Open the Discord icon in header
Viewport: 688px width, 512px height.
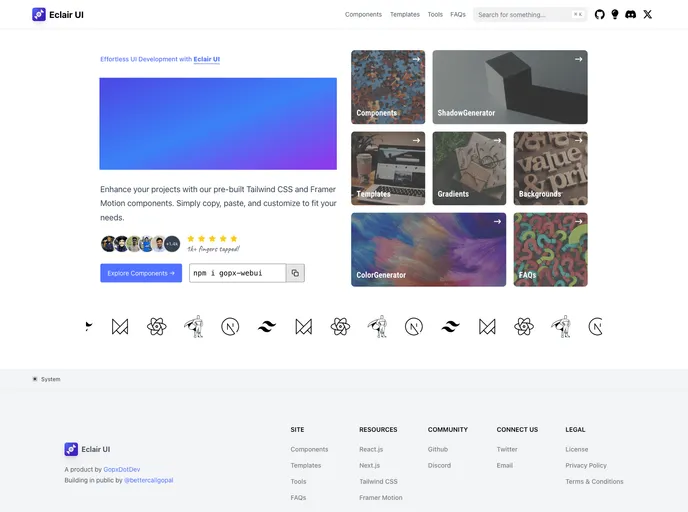click(631, 14)
